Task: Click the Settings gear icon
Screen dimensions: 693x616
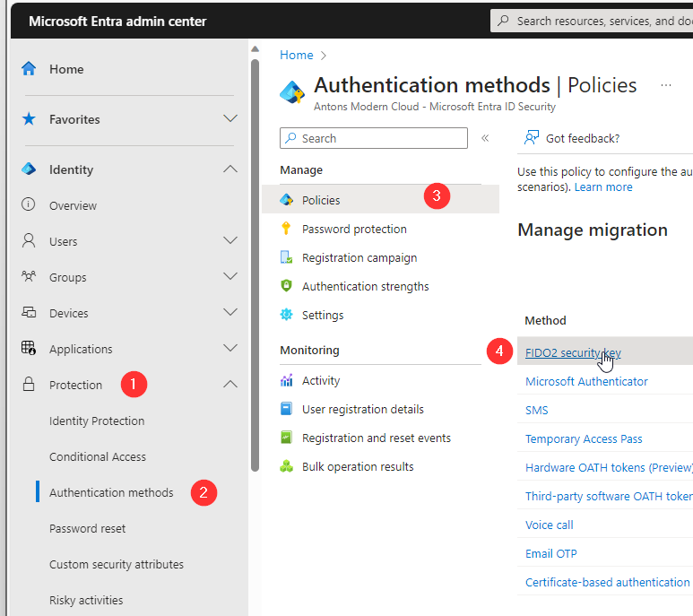Action: tap(286, 315)
